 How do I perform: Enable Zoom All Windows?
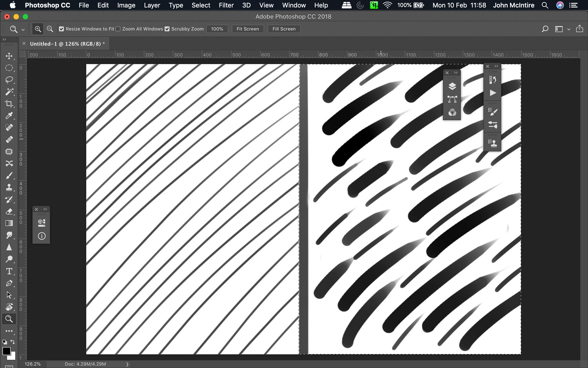point(118,29)
